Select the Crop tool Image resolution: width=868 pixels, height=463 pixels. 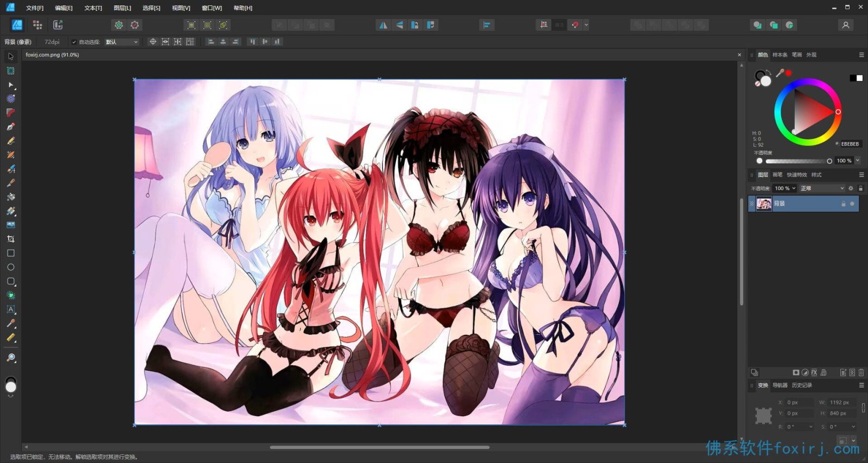coord(10,239)
